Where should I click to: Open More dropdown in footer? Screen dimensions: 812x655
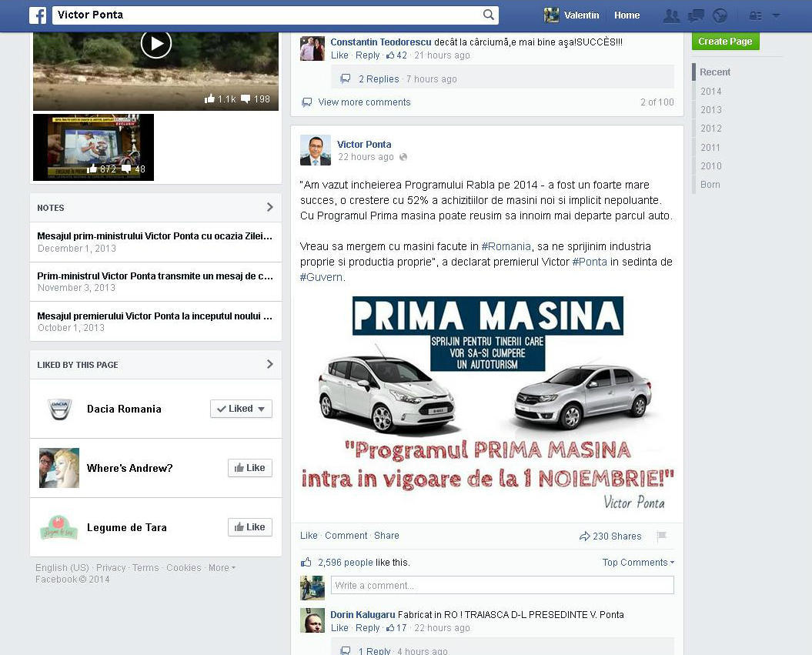point(222,567)
